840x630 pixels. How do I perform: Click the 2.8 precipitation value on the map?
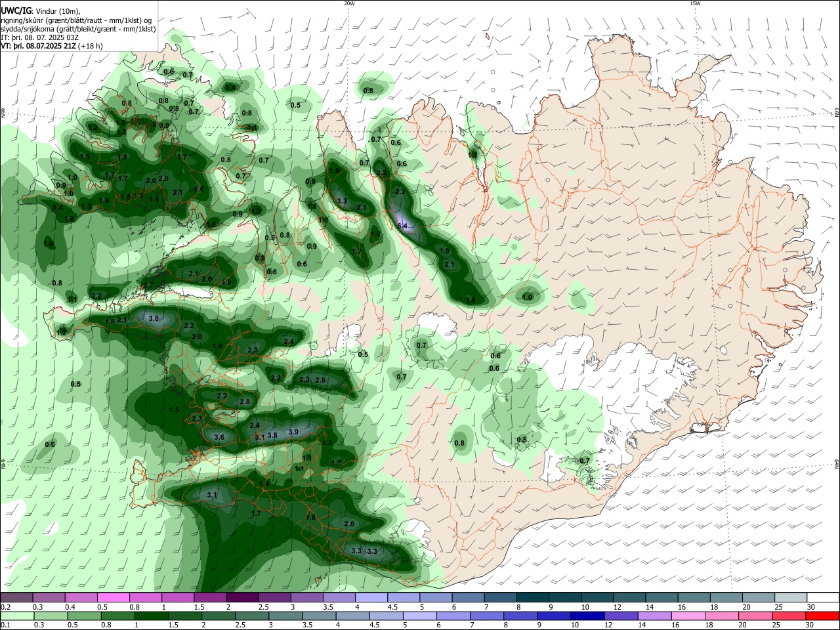(x=245, y=402)
